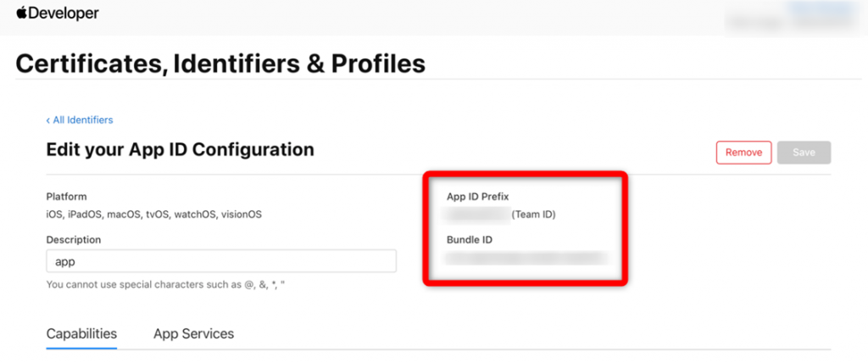
Task: Click the grayed Save button
Action: [x=804, y=153]
